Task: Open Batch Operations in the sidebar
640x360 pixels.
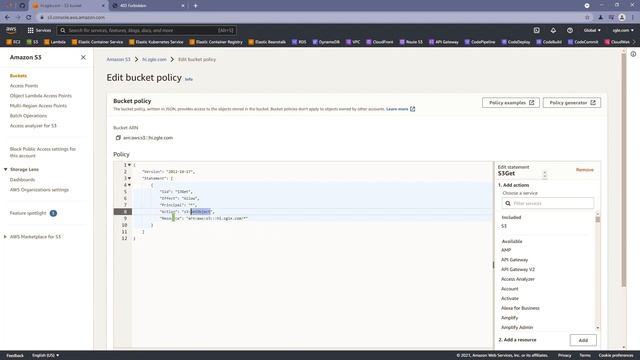Action: coord(29,116)
